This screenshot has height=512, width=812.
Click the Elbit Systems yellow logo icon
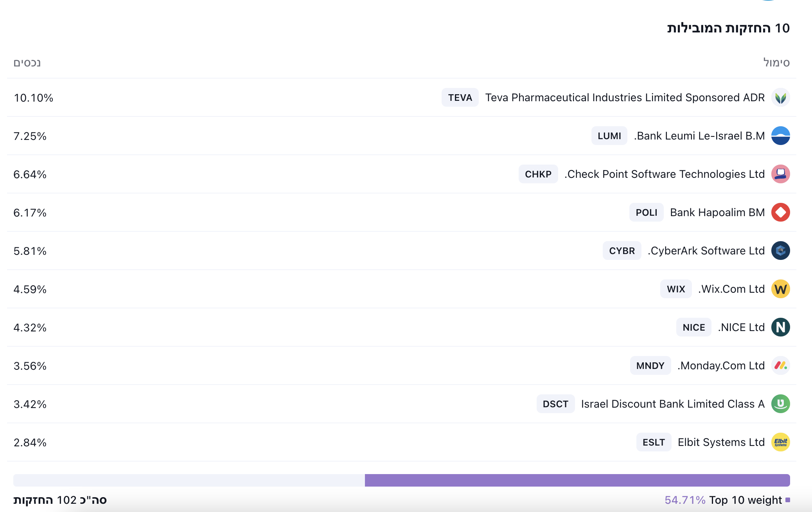tap(780, 442)
